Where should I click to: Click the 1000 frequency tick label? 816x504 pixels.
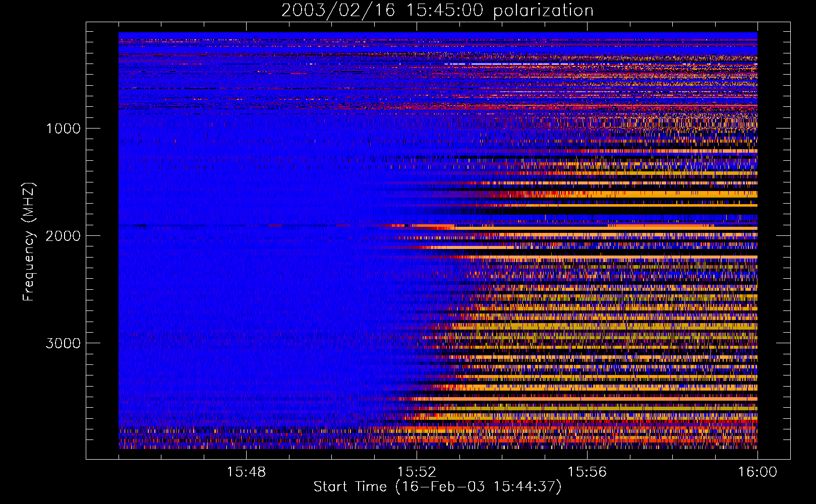coord(63,129)
